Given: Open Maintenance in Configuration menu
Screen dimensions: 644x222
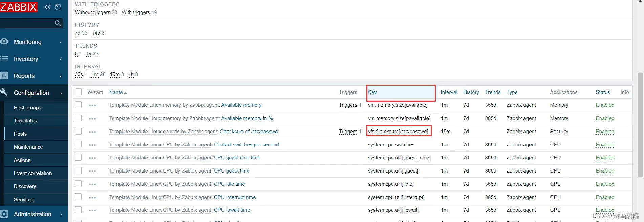Looking at the screenshot, I should click(x=28, y=147).
